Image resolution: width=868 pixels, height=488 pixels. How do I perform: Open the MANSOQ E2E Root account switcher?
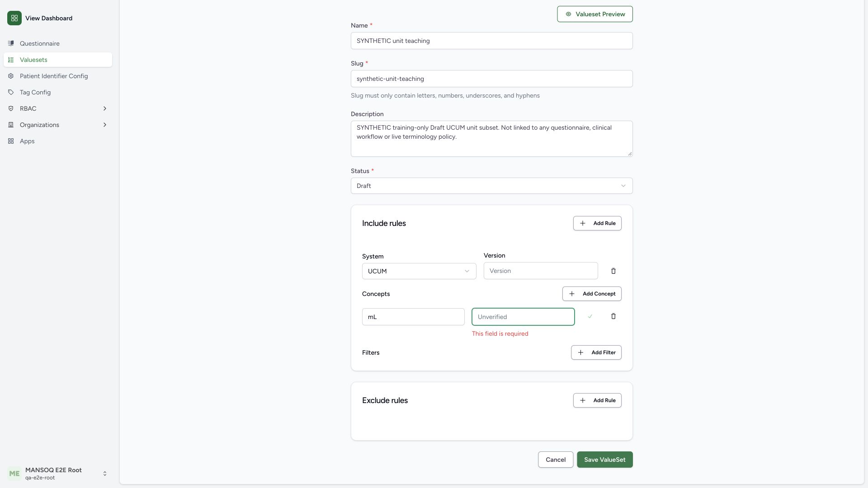pos(58,474)
